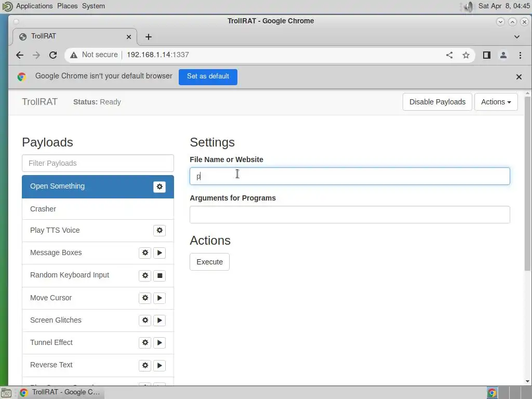Start the Move Cursor payload
The image size is (532, 399).
[159, 298]
